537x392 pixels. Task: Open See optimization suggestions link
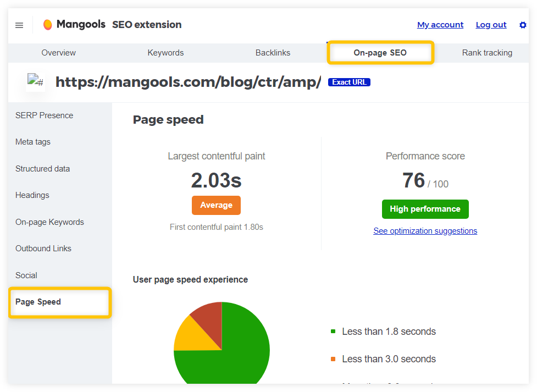tap(425, 231)
